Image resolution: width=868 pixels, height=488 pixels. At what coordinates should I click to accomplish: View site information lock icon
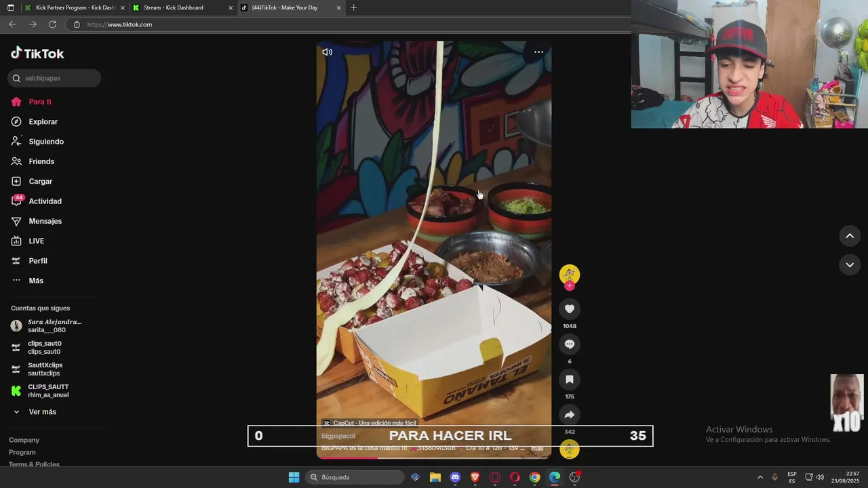[x=77, y=24]
